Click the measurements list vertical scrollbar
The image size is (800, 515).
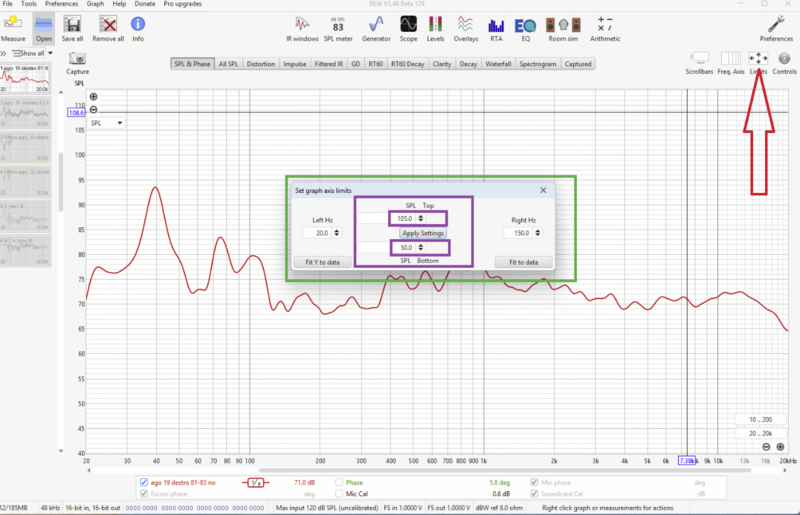(x=61, y=181)
